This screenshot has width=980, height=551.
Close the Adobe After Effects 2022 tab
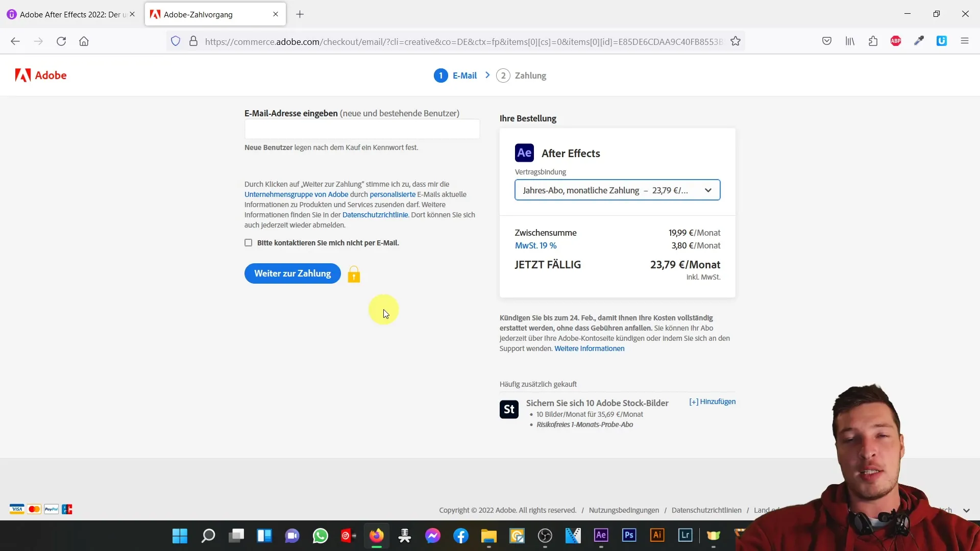tap(132, 14)
